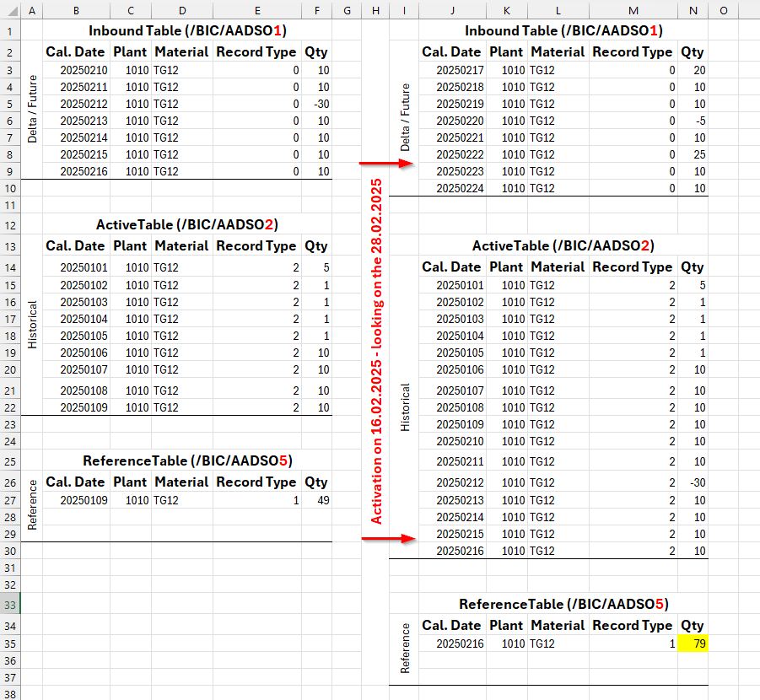Image resolution: width=760 pixels, height=700 pixels.
Task: Click the left rotated Delta / Future label
Action: click(x=32, y=112)
